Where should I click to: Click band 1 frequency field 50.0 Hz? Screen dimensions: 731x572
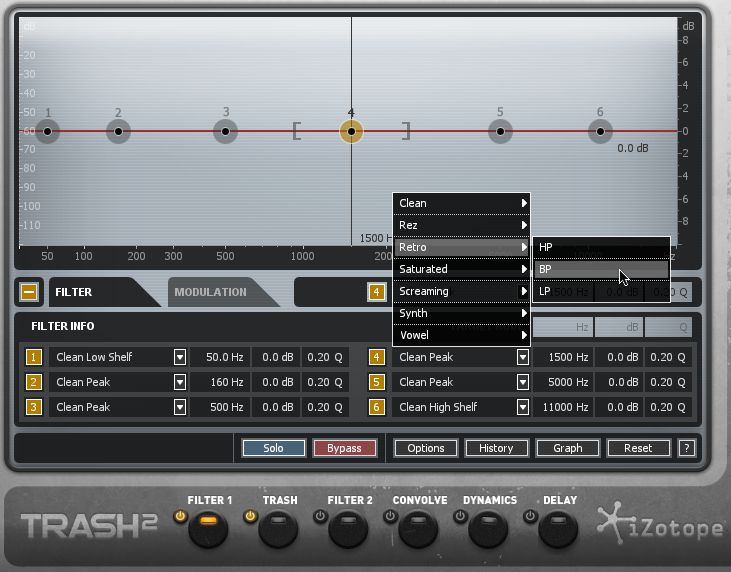pos(221,358)
